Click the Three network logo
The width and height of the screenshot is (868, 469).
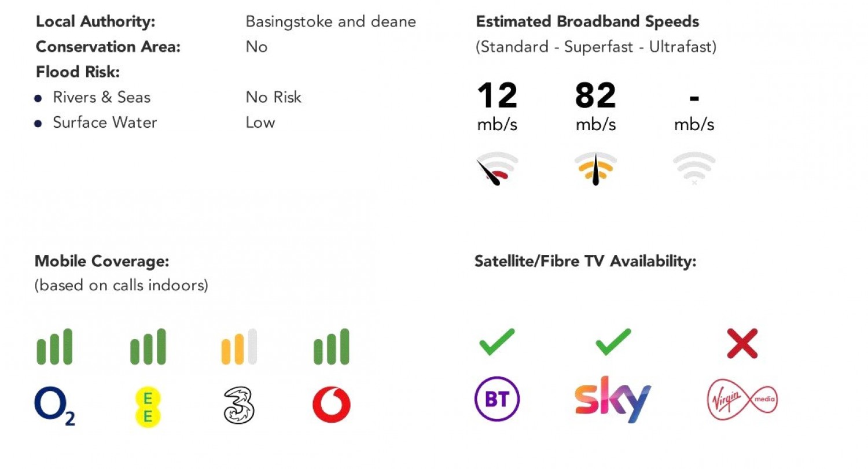[x=239, y=405]
